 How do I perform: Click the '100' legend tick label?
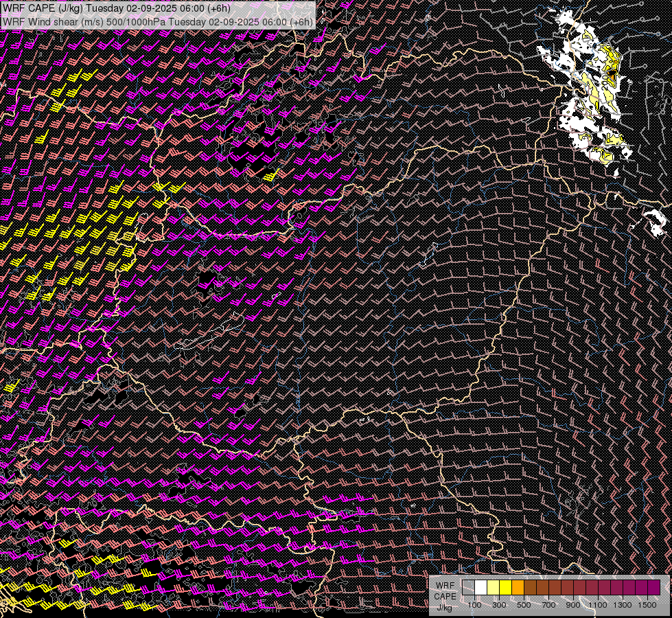tap(474, 605)
